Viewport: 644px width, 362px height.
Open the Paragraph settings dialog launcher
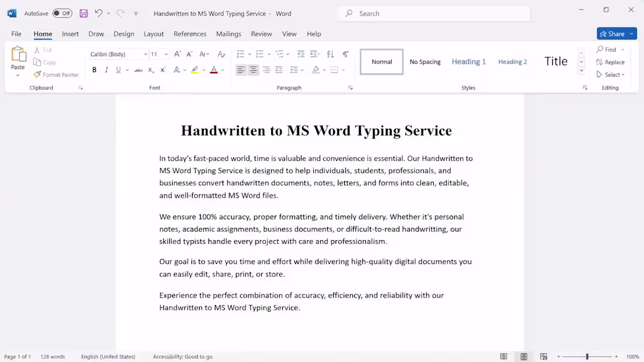point(350,88)
